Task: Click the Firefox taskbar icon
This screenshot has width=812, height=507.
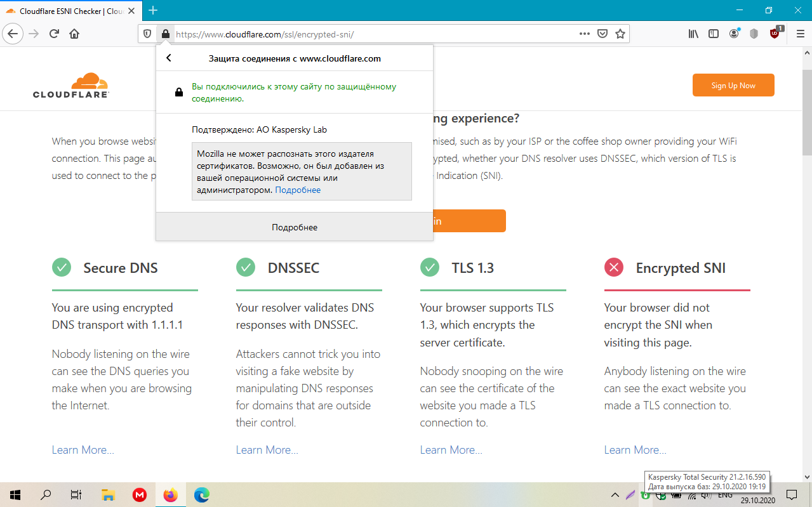Action: point(170,495)
